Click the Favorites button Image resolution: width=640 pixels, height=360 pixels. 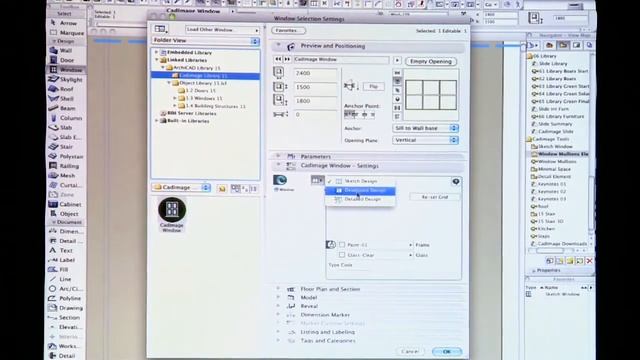click(x=288, y=31)
